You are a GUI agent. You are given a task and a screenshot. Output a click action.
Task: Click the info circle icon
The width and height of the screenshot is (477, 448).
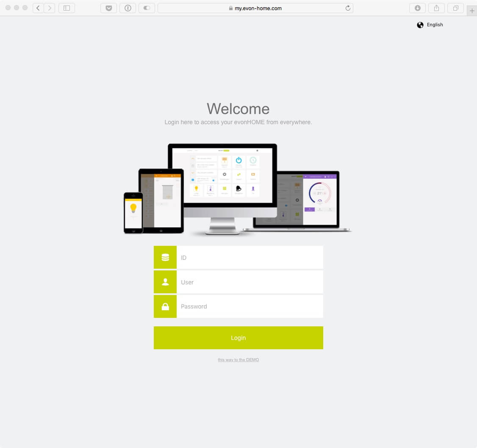[128, 8]
